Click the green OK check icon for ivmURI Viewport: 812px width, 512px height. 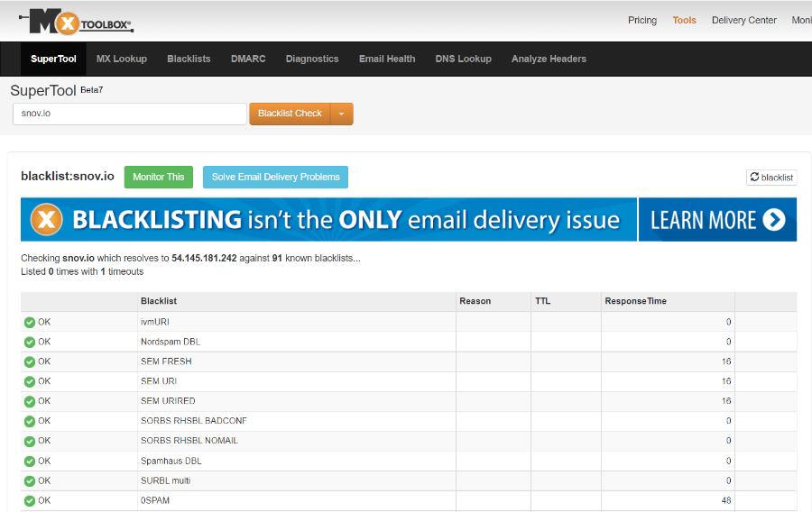click(30, 323)
